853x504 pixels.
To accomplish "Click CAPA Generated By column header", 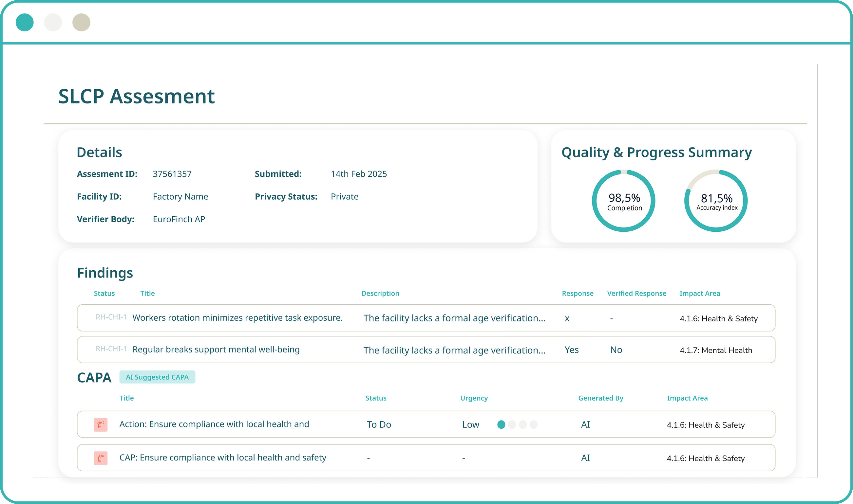I will (601, 398).
